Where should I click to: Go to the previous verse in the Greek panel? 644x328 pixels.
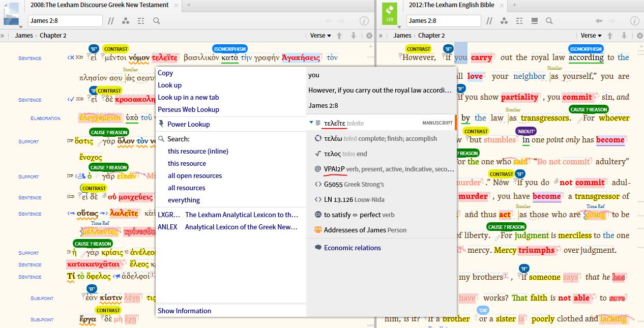pos(339,36)
